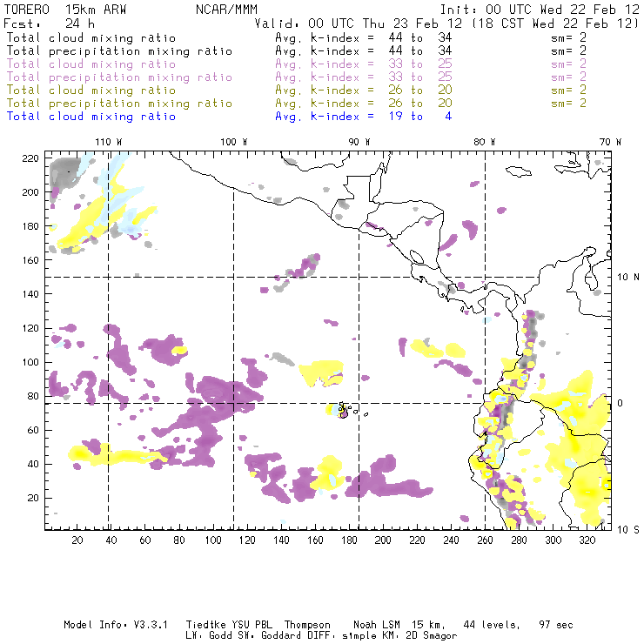Click the '90 W' longitude label

tap(359, 142)
